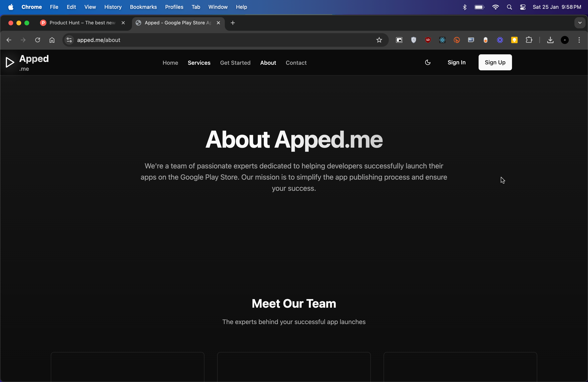Close the Apped Google Play Store tab
This screenshot has width=588, height=382.
tap(218, 23)
